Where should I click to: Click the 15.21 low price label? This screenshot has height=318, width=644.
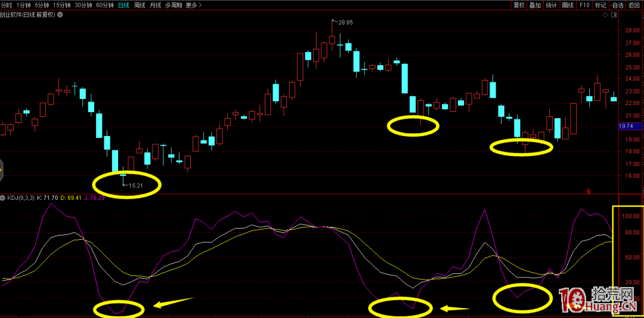135,186
